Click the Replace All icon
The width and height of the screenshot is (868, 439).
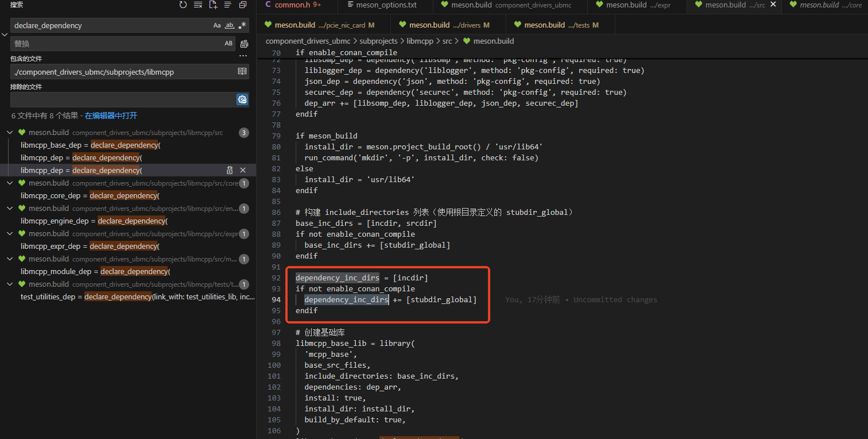244,44
